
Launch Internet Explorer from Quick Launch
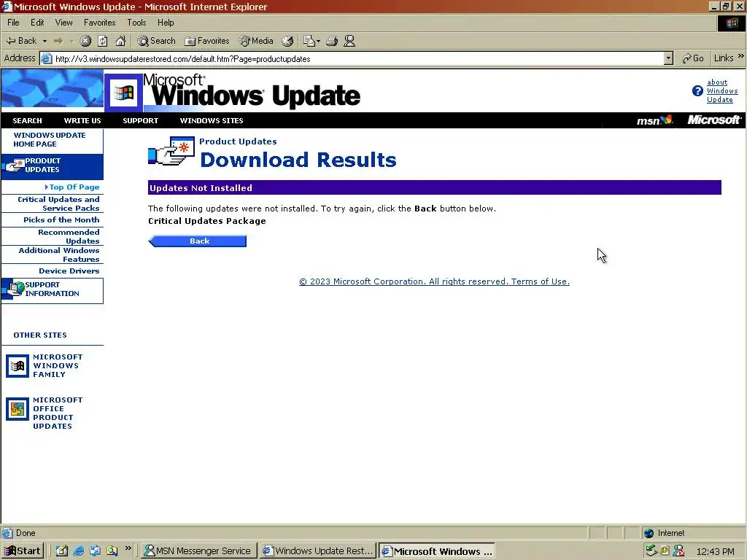point(79,551)
